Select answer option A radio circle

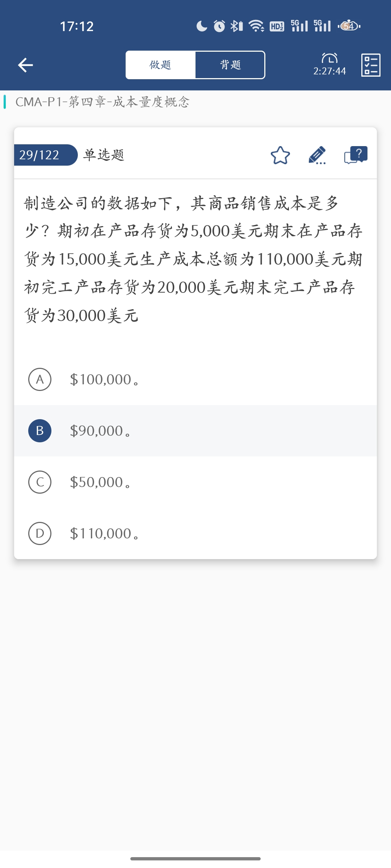point(40,379)
